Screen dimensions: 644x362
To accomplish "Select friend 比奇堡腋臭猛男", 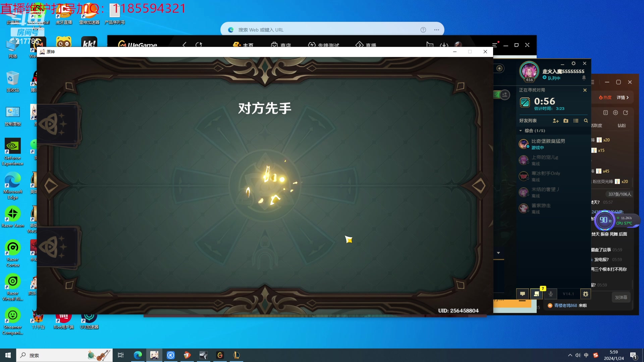I will pos(553,144).
